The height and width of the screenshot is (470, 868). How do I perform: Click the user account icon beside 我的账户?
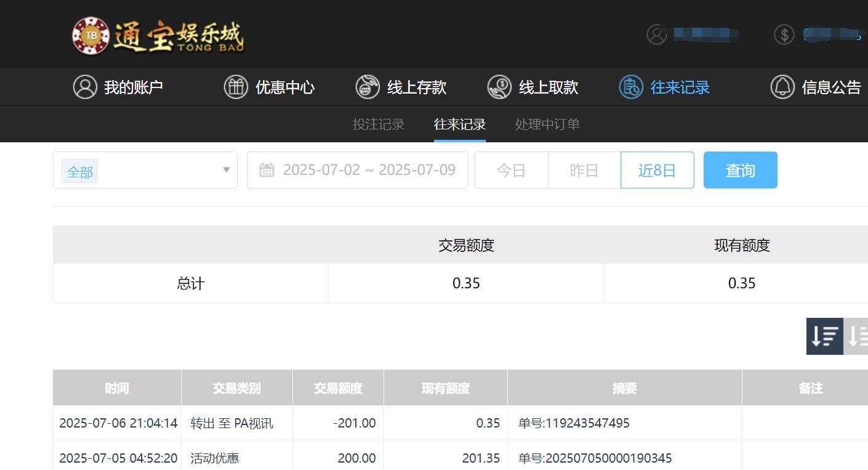click(85, 87)
